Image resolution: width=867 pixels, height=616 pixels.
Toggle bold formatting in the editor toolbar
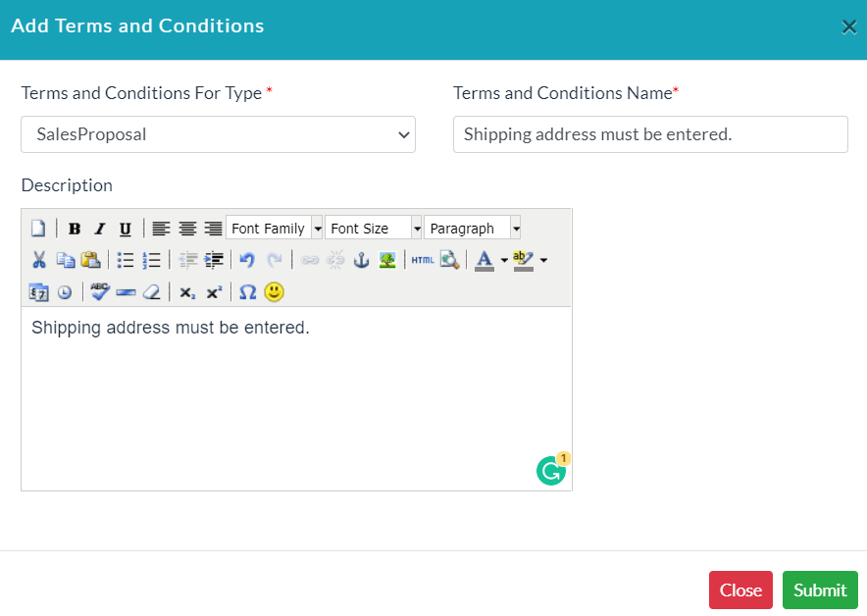(x=75, y=229)
